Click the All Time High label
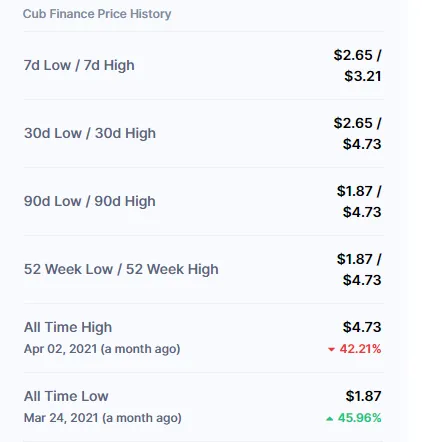Screen dimensions: 423x442 (68, 327)
